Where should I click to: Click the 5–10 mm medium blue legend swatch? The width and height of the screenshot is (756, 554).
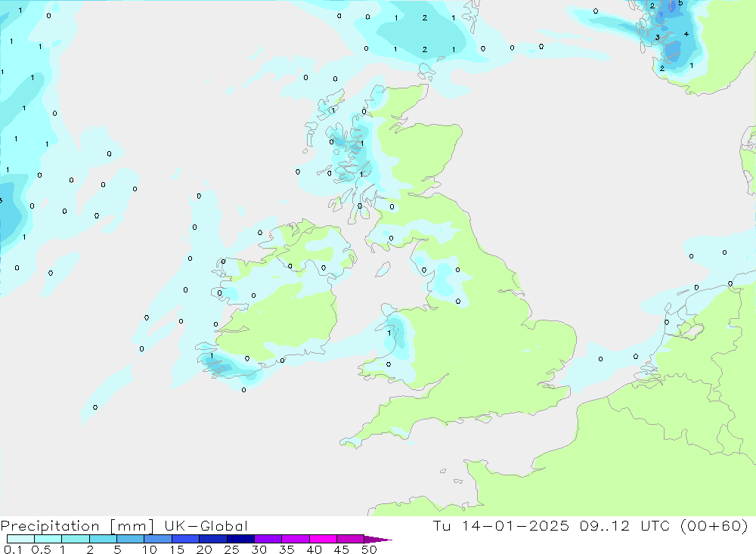[x=130, y=539]
